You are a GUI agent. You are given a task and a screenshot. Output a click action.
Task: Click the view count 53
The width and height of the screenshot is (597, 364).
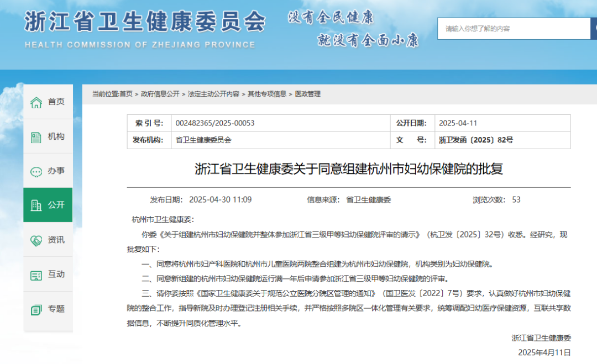516,200
